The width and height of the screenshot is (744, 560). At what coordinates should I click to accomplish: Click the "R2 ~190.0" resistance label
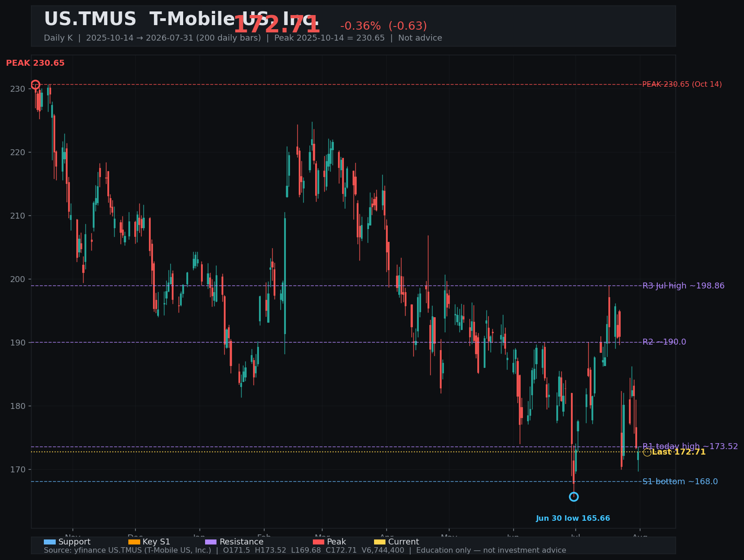pyautogui.click(x=664, y=342)
